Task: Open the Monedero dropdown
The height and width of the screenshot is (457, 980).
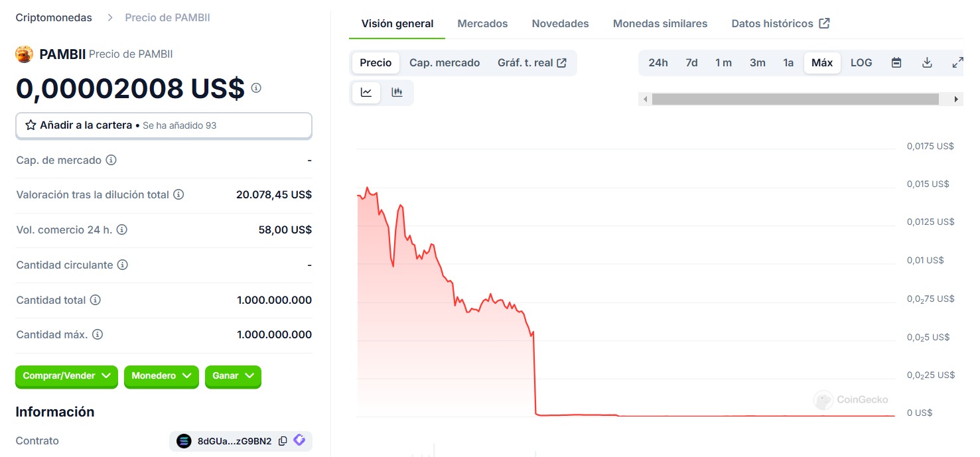Action: [x=161, y=376]
